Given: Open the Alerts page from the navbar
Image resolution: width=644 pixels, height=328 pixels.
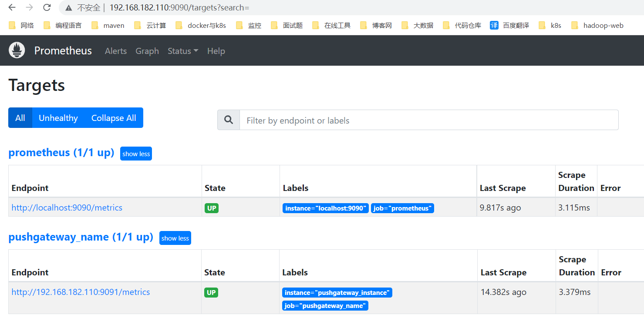Looking at the screenshot, I should [115, 51].
